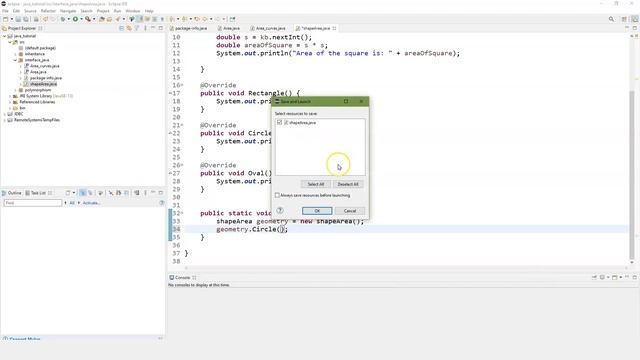
Task: Open the Edit menu
Action: (x=16, y=11)
